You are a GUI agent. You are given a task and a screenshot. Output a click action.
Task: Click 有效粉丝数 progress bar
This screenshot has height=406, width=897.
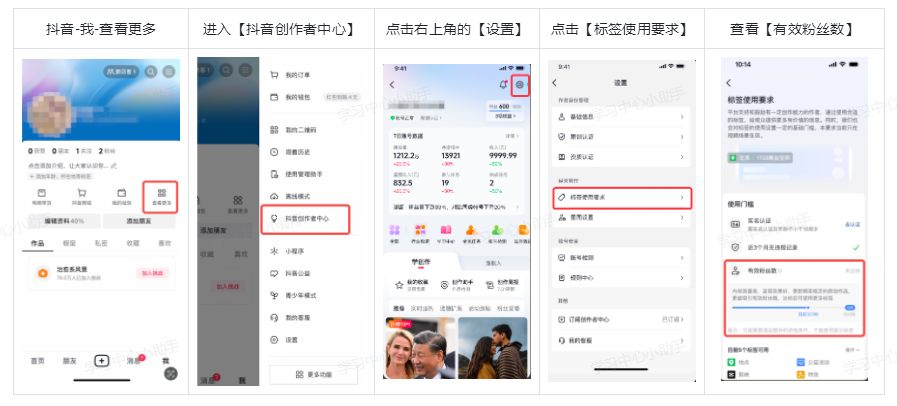click(x=793, y=307)
